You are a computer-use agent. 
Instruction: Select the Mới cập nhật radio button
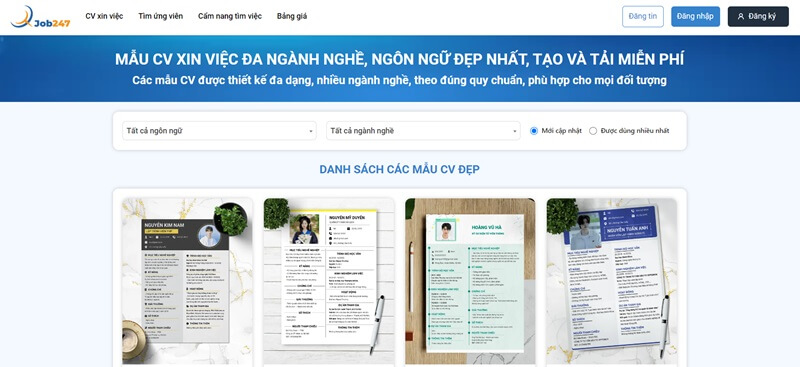(x=534, y=131)
